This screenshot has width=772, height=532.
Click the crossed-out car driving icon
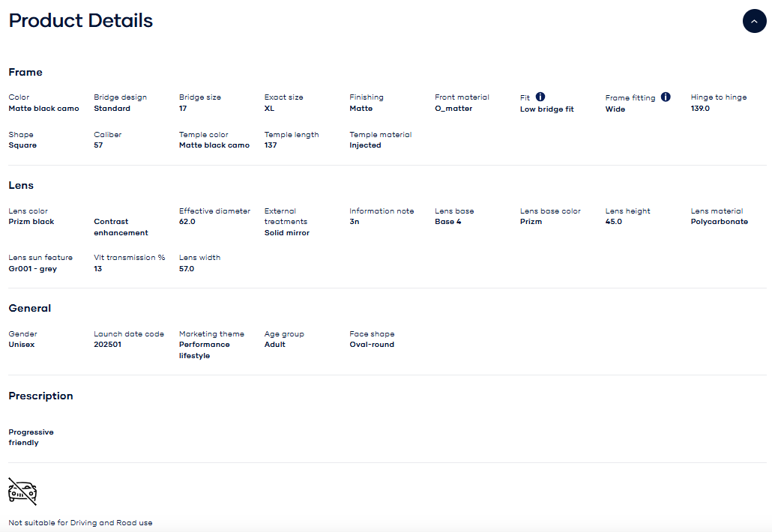22,491
